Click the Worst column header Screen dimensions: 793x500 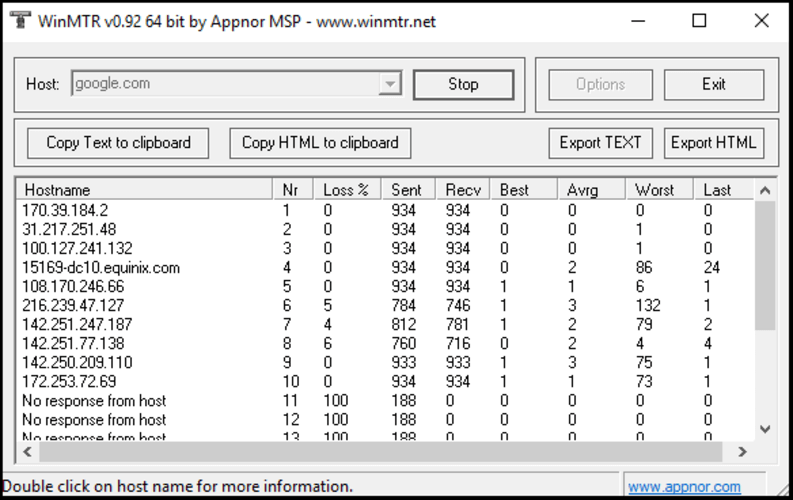[x=658, y=190]
